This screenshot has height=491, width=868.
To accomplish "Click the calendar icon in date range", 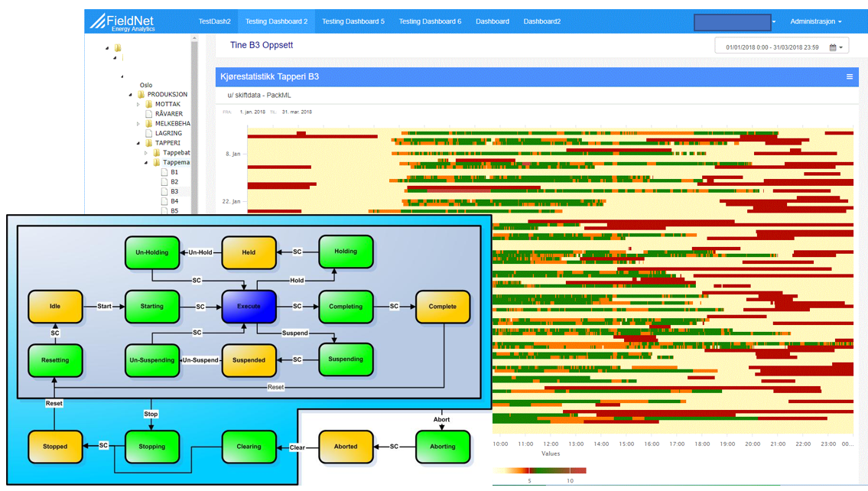I will click(833, 47).
